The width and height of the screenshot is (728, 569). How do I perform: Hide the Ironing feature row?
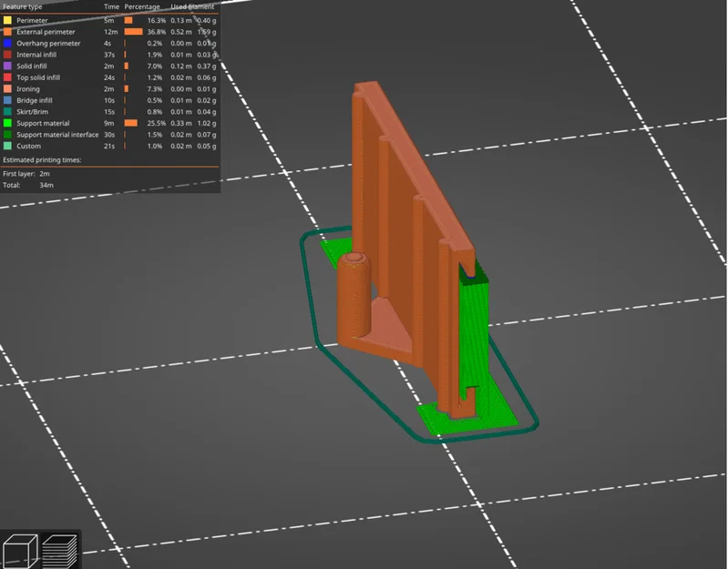coord(110,89)
